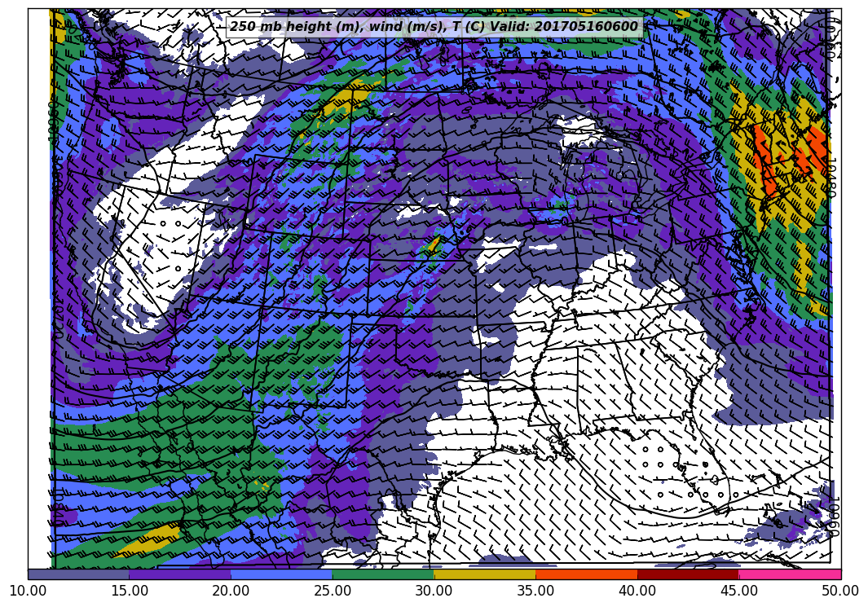This screenshot has width=868, height=607.
Task: Click the 10960 contour label at lower right
Action: pos(830,517)
